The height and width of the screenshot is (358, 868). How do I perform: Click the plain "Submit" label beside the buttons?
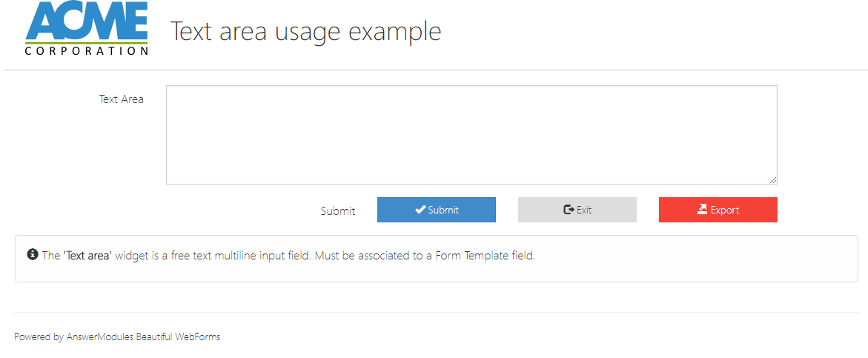(x=337, y=211)
